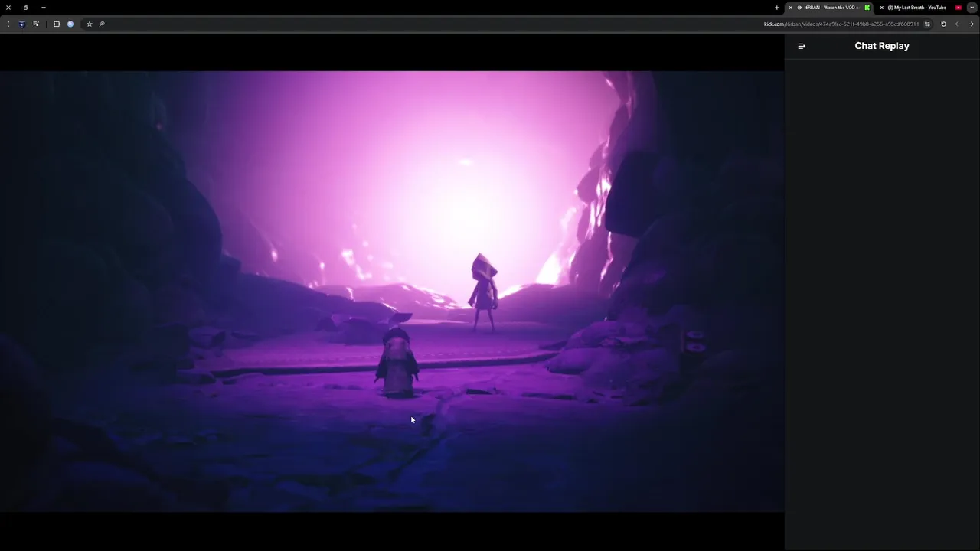Open the extensions puzzle icon
The height and width of the screenshot is (551, 980).
(x=57, y=24)
